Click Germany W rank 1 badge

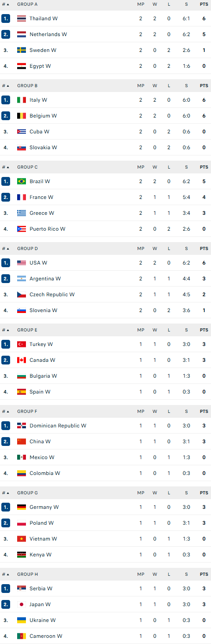click(x=6, y=507)
